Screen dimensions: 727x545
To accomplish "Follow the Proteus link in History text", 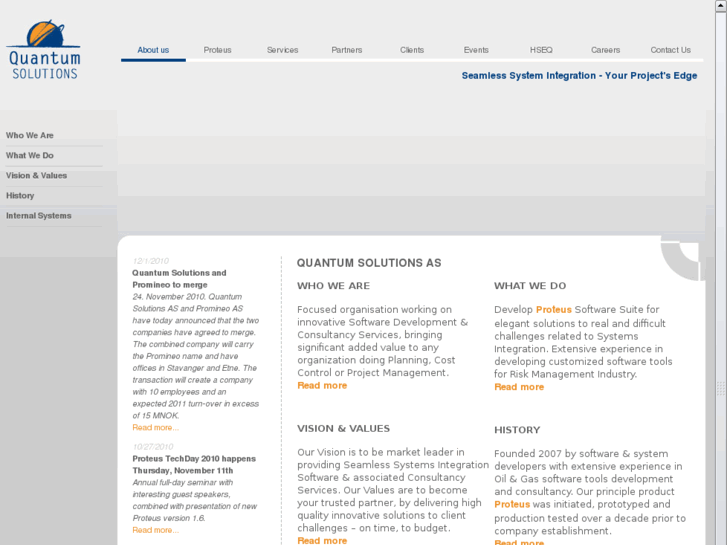I will (512, 504).
